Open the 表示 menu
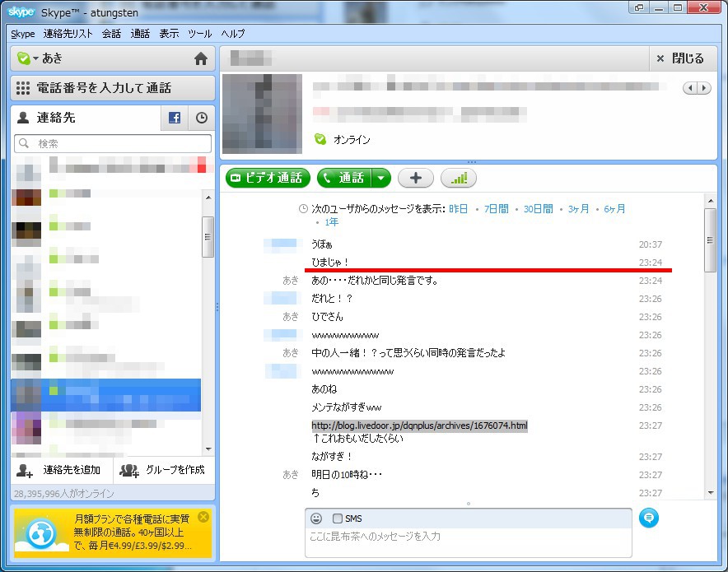The image size is (728, 572). tap(169, 34)
